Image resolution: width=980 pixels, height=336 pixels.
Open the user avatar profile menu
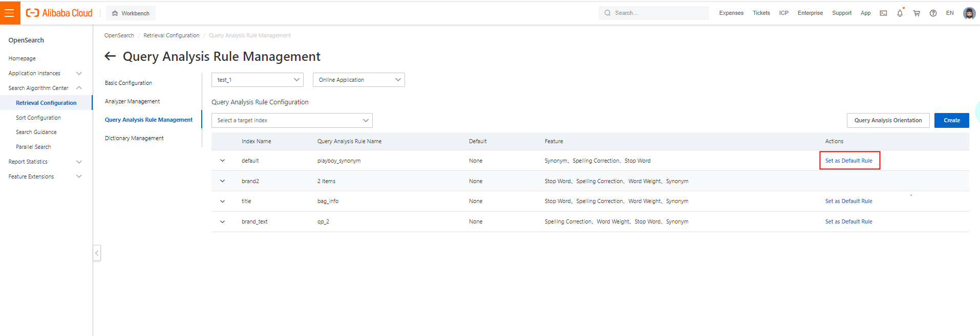click(969, 13)
